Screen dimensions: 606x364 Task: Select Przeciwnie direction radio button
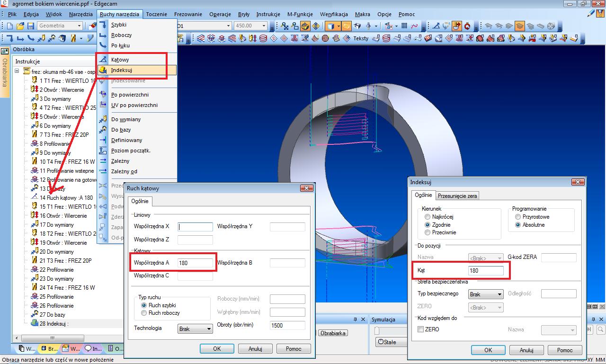click(x=428, y=232)
